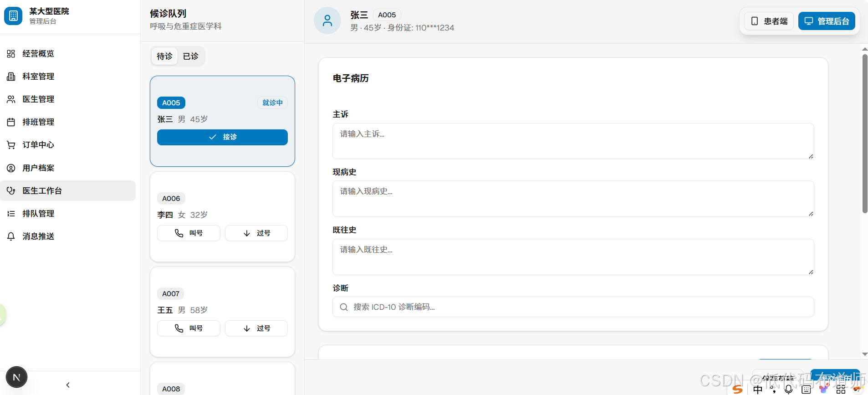Open 医生管理 sidebar entry
The width and height of the screenshot is (868, 395).
[68, 99]
